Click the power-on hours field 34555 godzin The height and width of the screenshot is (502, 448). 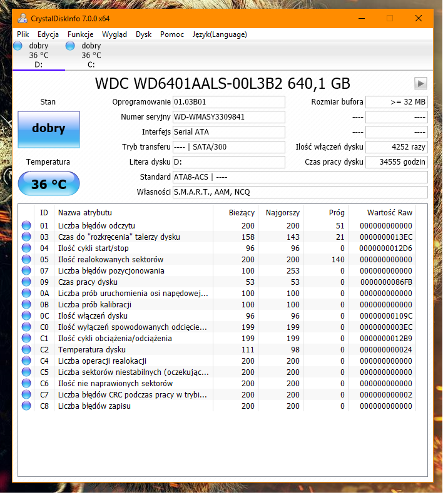tap(397, 162)
